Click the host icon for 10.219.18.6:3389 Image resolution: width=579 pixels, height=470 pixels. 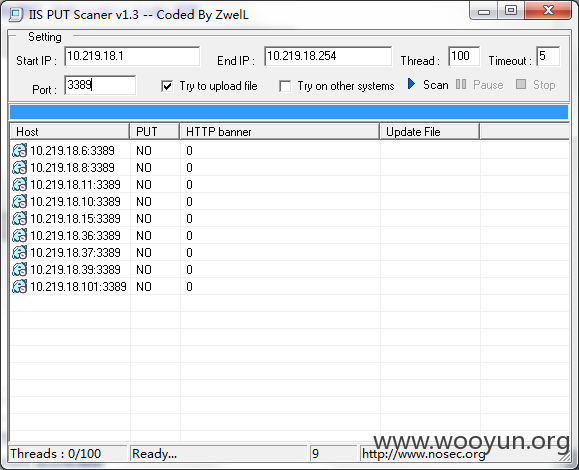tap(20, 151)
